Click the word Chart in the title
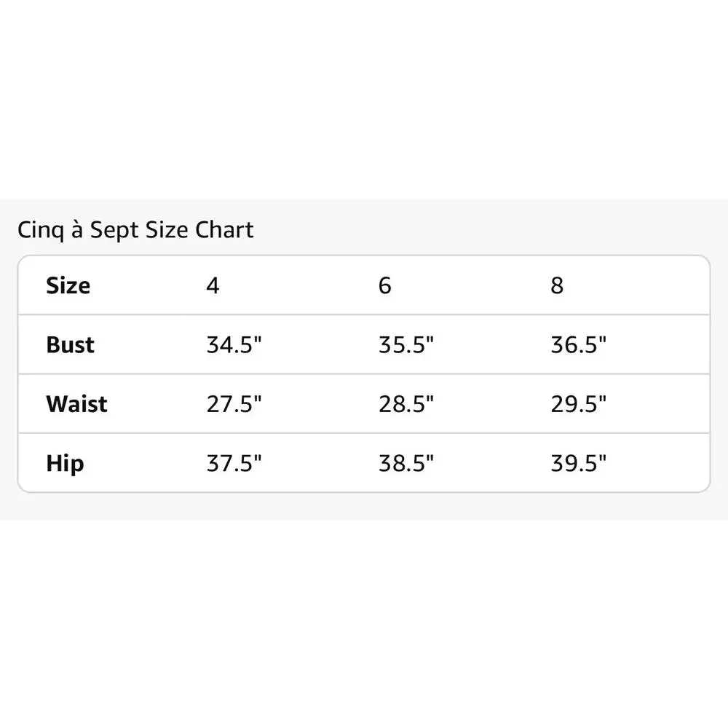Image resolution: width=728 pixels, height=728 pixels. tap(224, 229)
